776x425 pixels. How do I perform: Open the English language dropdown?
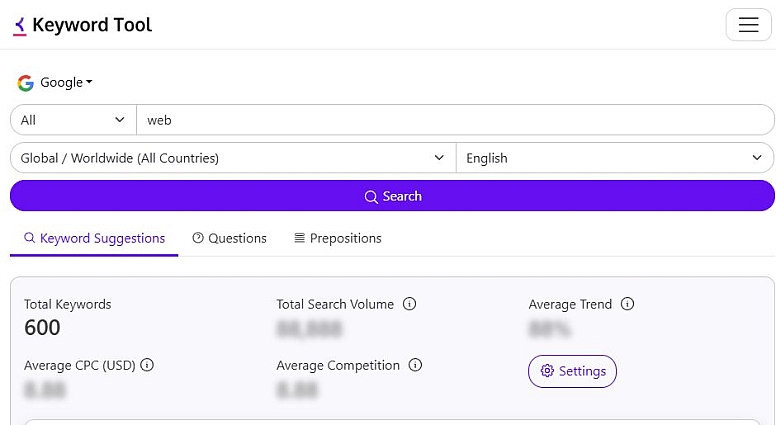615,158
